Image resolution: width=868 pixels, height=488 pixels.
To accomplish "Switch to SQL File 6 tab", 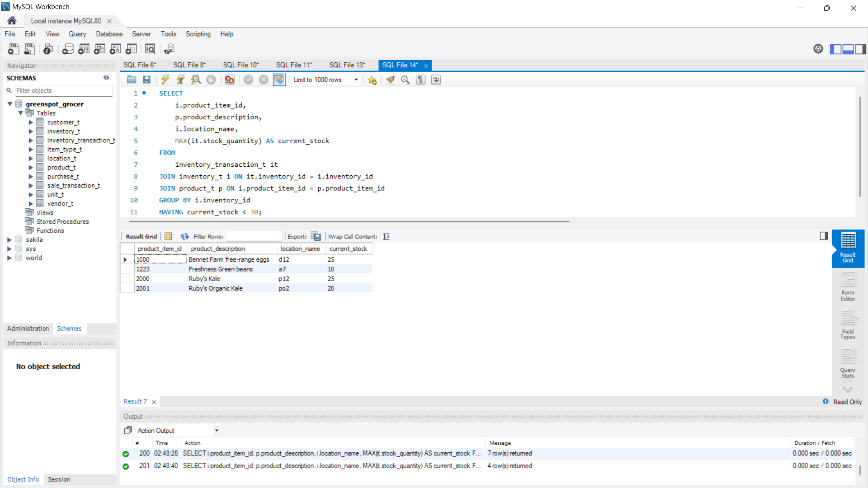I will coord(140,65).
